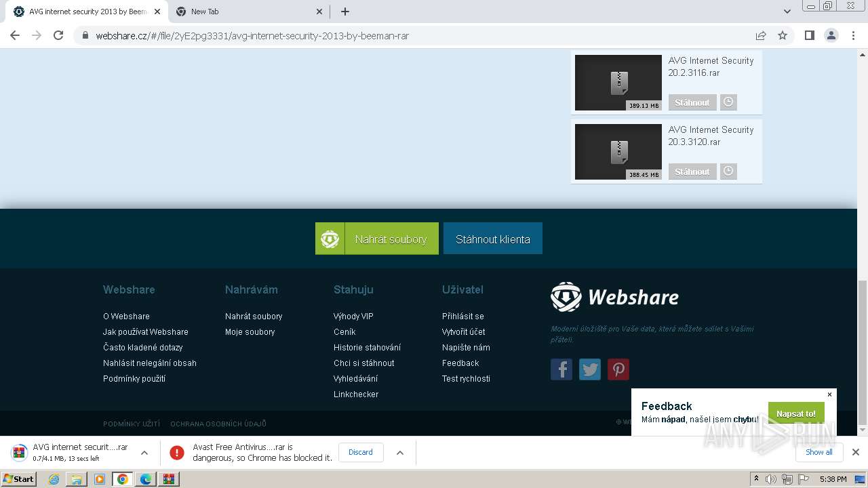Image resolution: width=868 pixels, height=488 pixels.
Task: Open Vytvořit účet link
Action: coord(464,332)
